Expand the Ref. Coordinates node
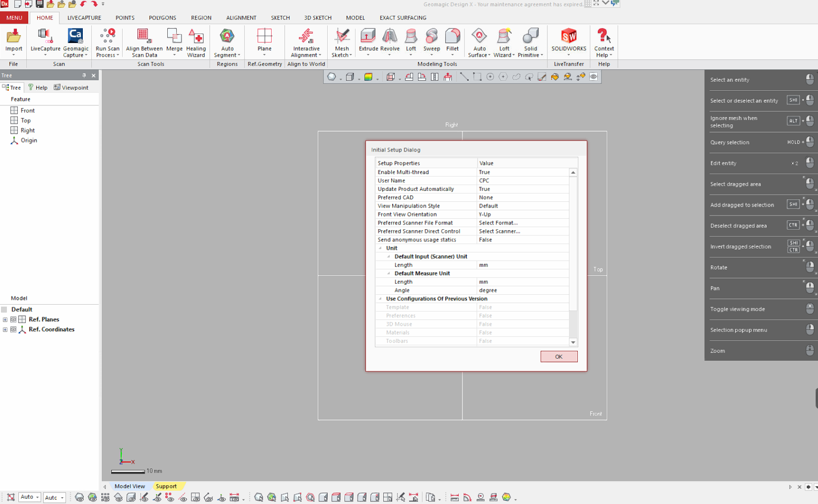The image size is (818, 504). click(5, 329)
